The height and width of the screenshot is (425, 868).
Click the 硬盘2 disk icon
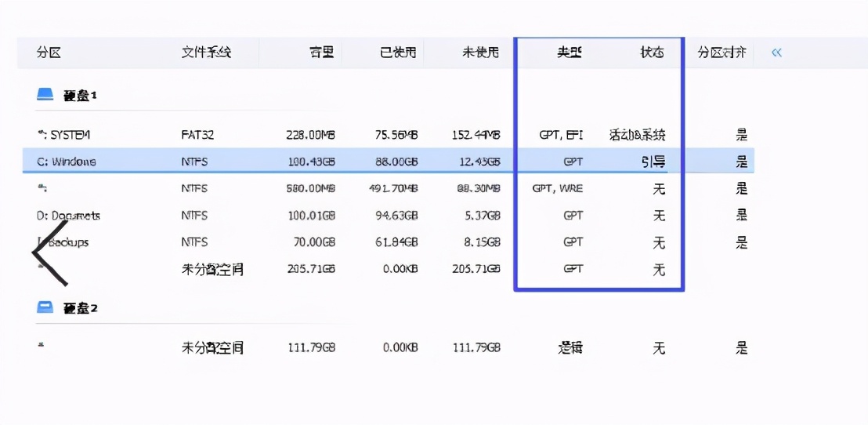click(x=45, y=307)
